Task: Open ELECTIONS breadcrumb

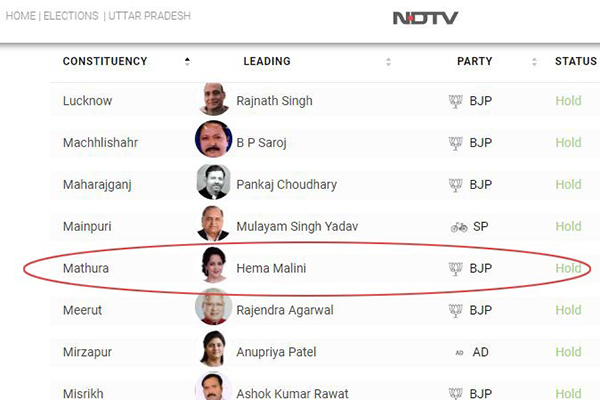Action: click(x=71, y=16)
